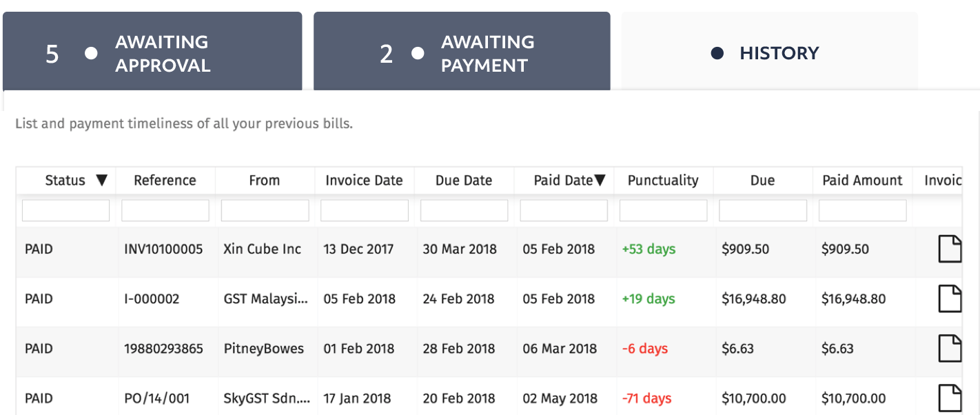Filter by Status input field
Screen dimensions: 980x415
[x=66, y=210]
